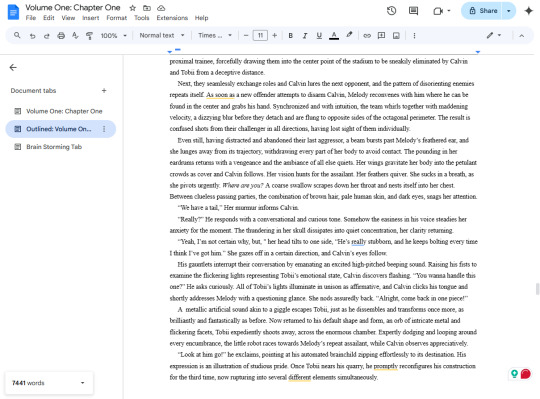Open the View menu

[x=68, y=18]
